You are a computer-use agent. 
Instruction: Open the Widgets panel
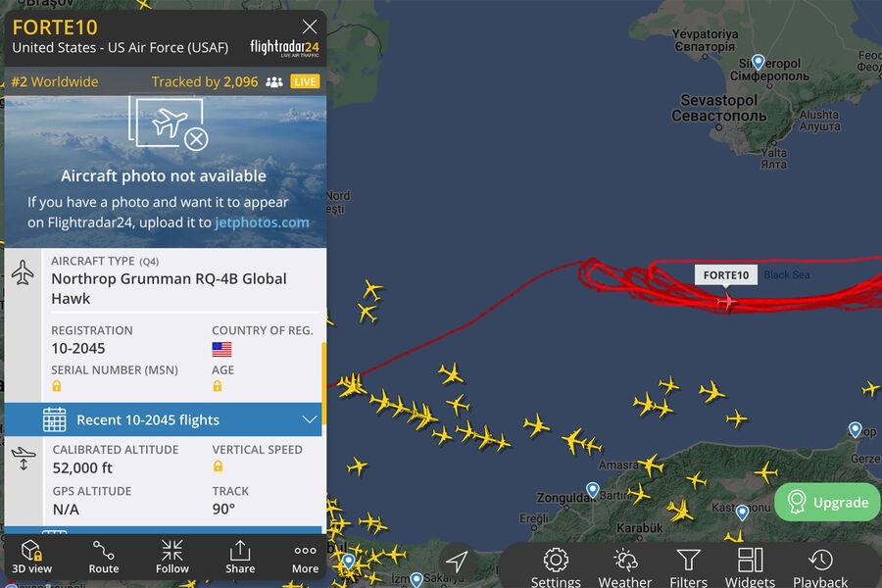pos(750,567)
